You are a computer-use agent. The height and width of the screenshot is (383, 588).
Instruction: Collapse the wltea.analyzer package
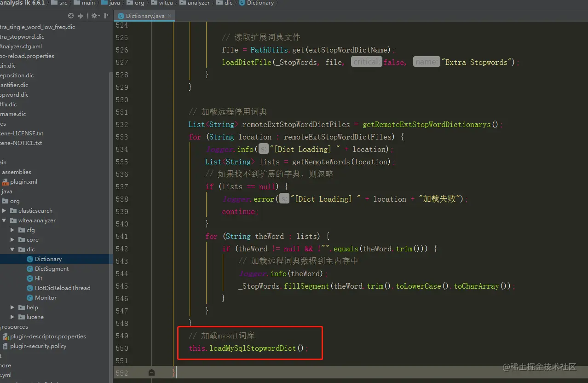[5, 221]
